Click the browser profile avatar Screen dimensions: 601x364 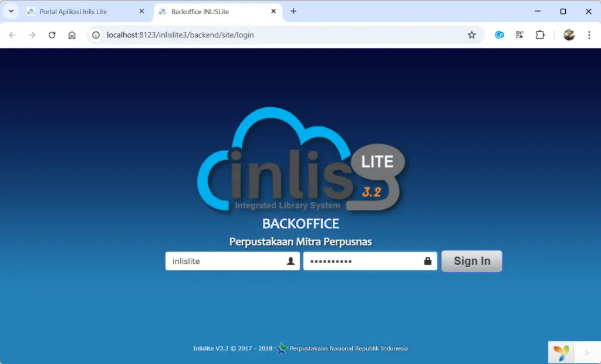click(x=569, y=35)
